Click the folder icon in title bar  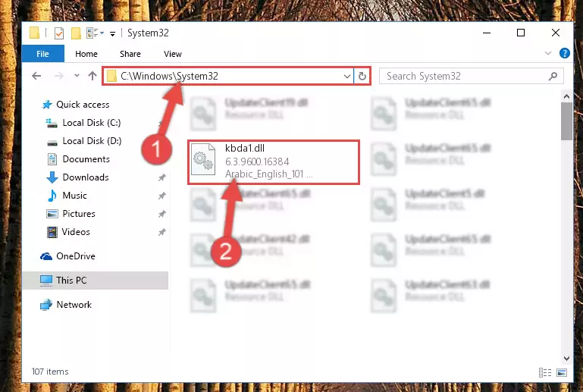coord(34,33)
